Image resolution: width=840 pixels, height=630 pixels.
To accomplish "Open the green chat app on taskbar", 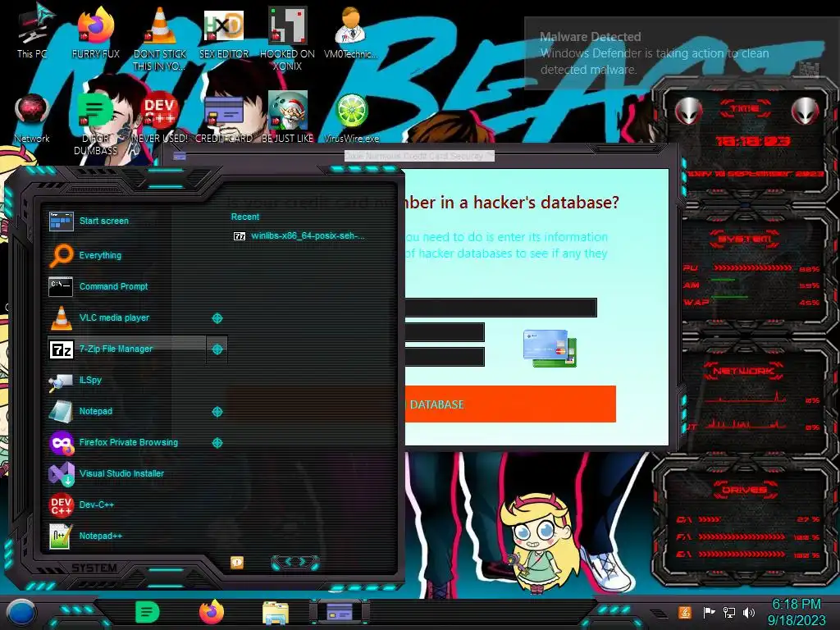I will pos(148,612).
